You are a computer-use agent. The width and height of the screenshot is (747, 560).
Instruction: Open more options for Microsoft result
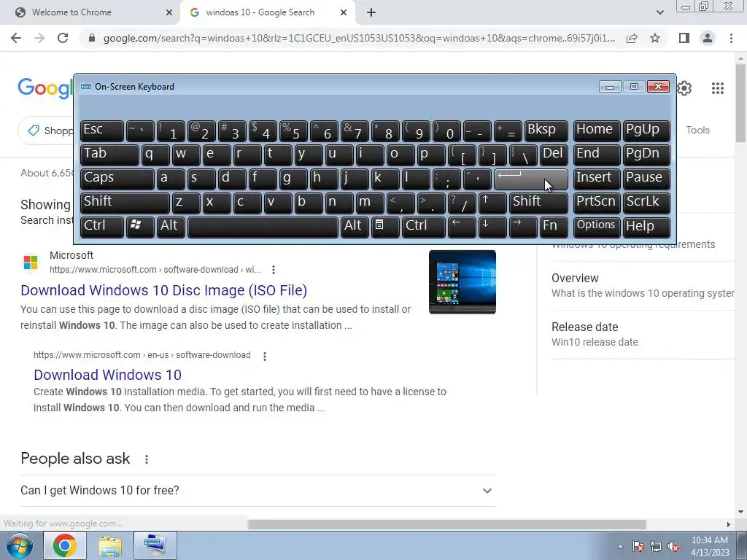coord(274,270)
